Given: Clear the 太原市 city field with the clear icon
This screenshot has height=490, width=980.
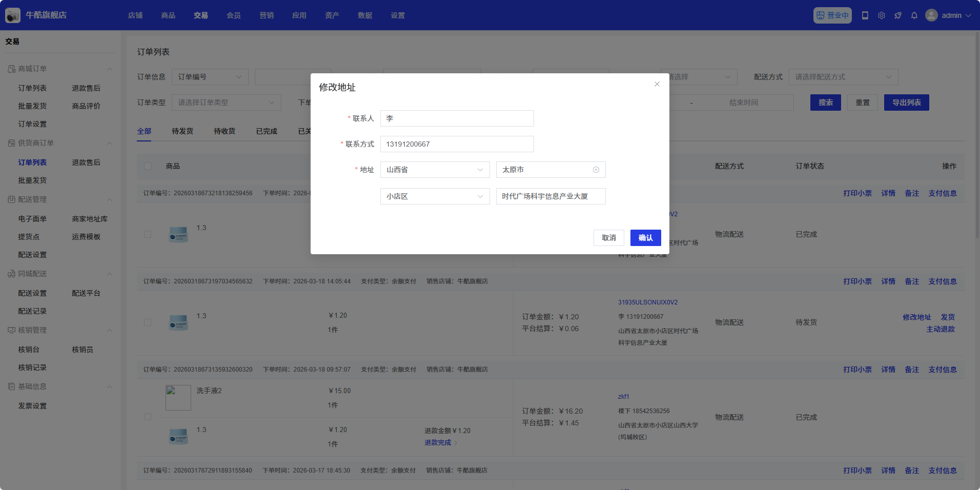Looking at the screenshot, I should pyautogui.click(x=596, y=170).
